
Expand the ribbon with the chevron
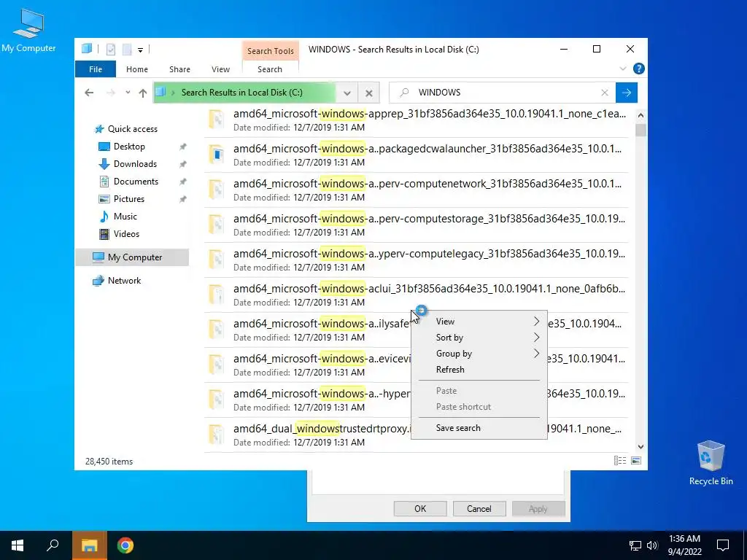[623, 69]
